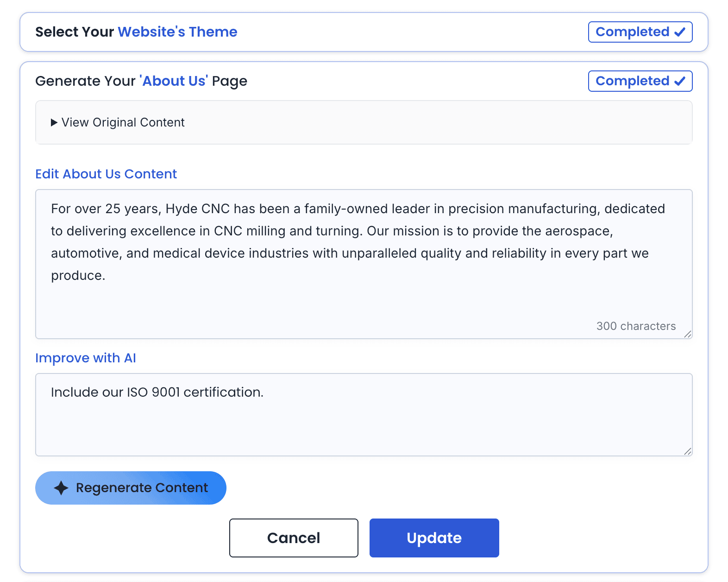Expand the Select Your Website's Theme section
The height and width of the screenshot is (582, 728).
(x=136, y=32)
